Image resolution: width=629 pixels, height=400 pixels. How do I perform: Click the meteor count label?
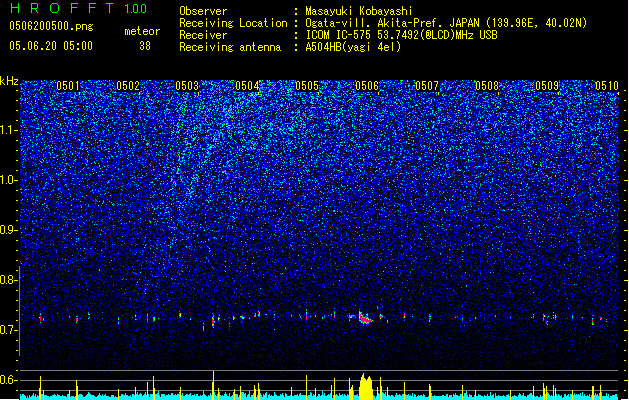tap(142, 31)
